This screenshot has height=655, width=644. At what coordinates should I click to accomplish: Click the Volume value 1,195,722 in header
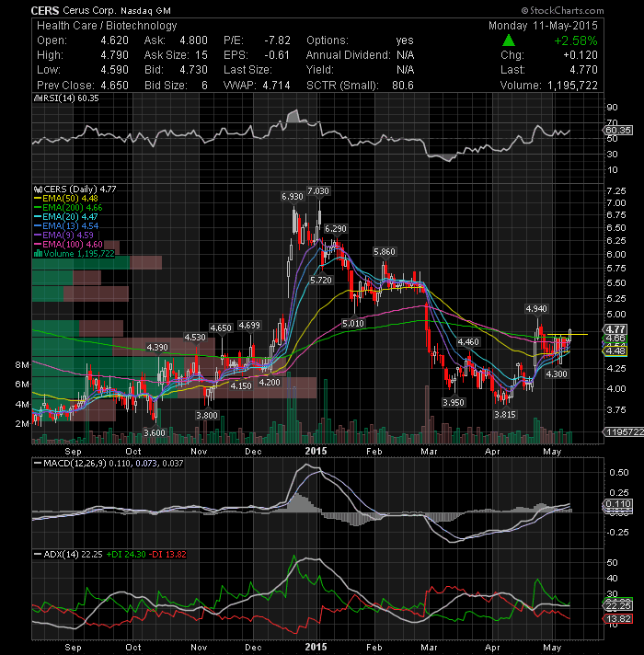572,86
